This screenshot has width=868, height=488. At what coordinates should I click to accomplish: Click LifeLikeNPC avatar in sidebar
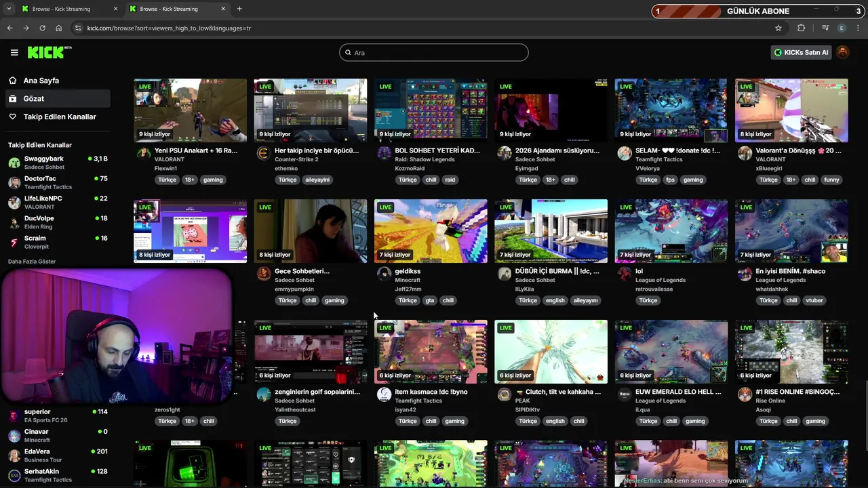tap(14, 203)
